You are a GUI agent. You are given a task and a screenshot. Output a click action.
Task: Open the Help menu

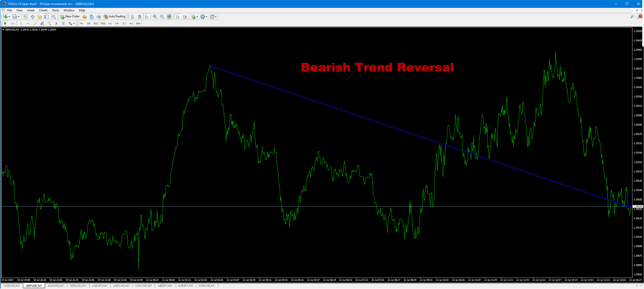[82, 10]
